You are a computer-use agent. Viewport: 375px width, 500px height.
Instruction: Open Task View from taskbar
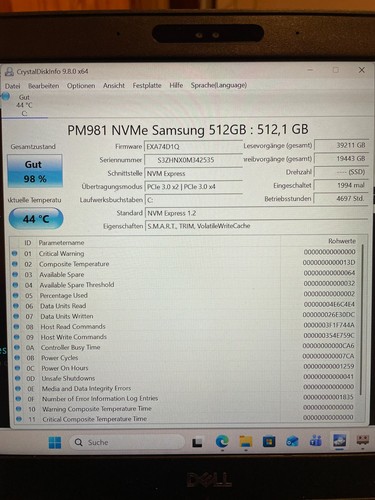click(x=197, y=442)
